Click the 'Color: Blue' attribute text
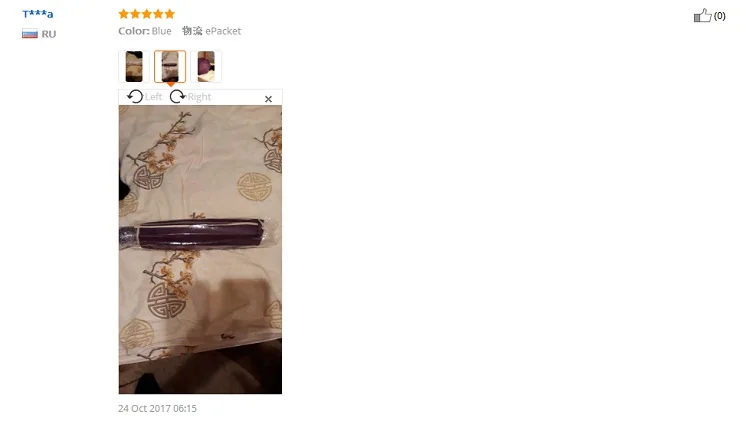Screen dimensions: 750x421 point(145,31)
